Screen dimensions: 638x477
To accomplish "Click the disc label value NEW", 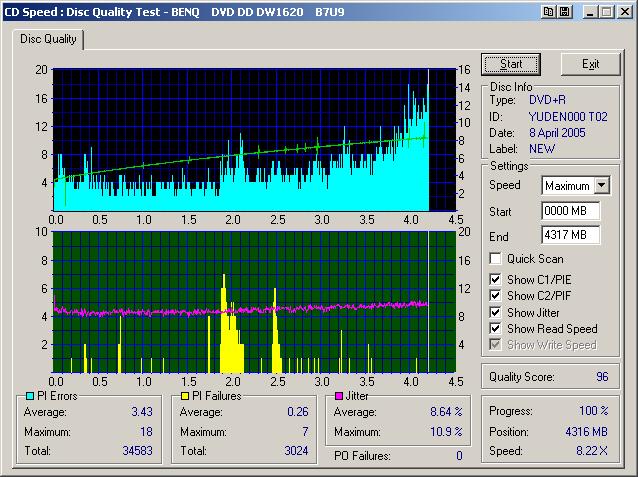I will [x=542, y=149].
